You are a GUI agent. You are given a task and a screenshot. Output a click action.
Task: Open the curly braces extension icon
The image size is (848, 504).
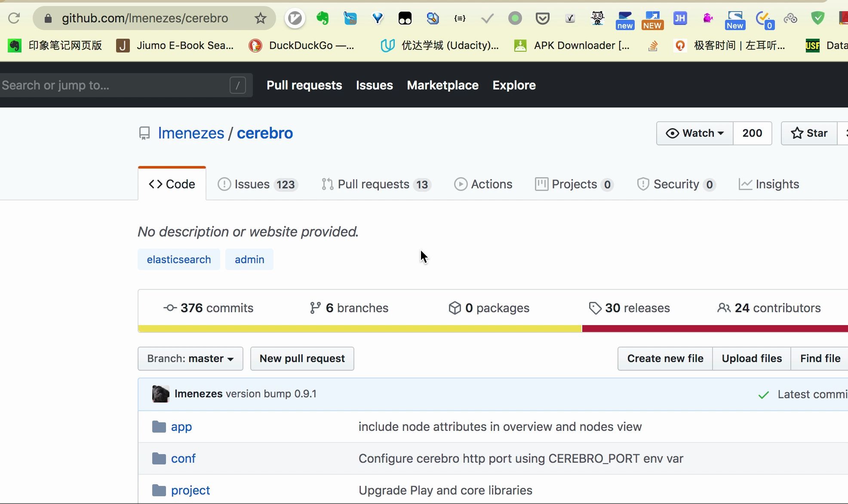tap(460, 18)
